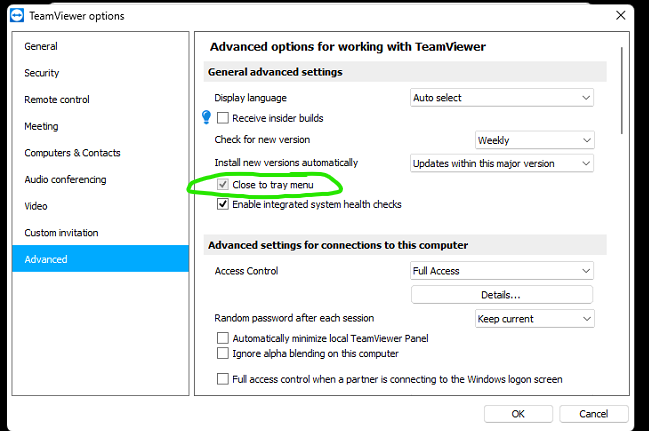Click Random password after each session label
649x431 pixels.
click(294, 318)
